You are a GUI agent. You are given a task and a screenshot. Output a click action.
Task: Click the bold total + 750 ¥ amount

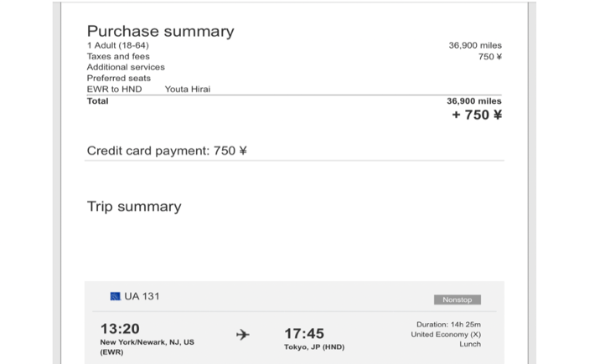[477, 115]
